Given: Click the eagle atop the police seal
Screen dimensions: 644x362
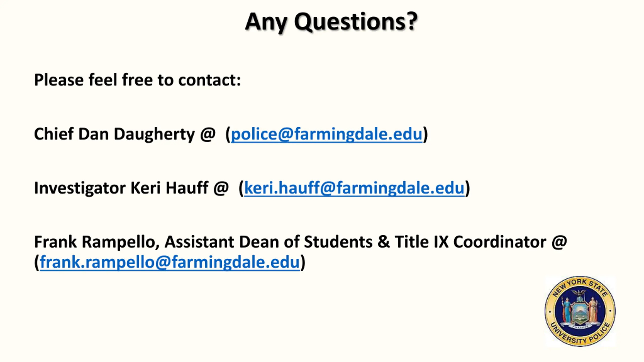Looking at the screenshot, I should coord(578,293).
